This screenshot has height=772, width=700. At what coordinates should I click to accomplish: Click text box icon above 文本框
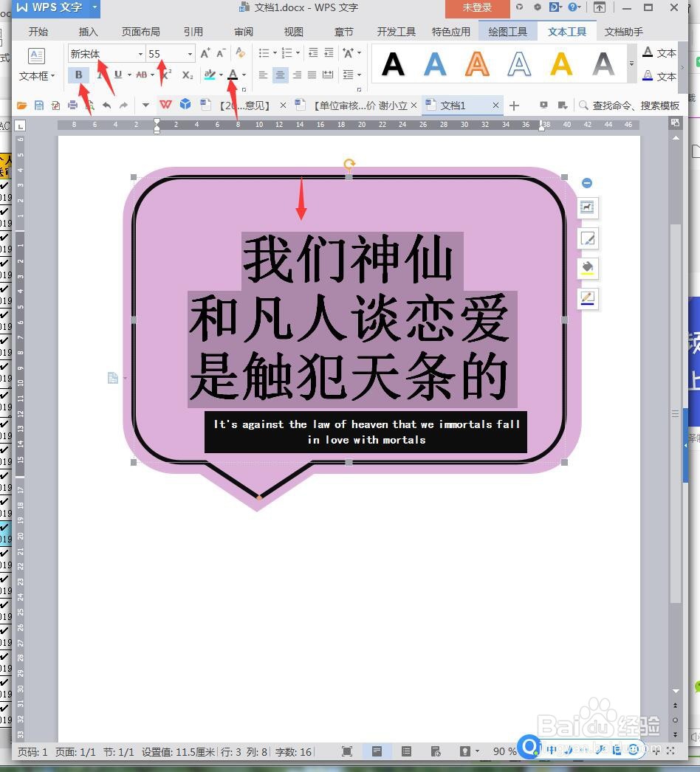(x=36, y=55)
